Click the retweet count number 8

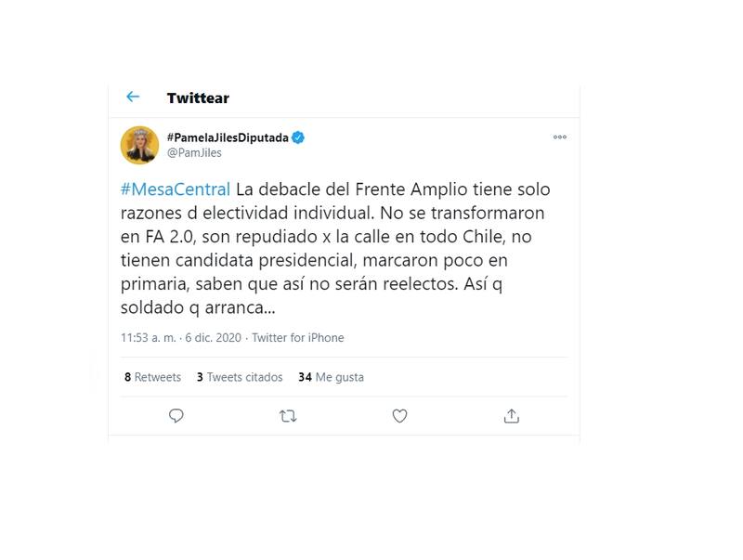[x=127, y=377]
